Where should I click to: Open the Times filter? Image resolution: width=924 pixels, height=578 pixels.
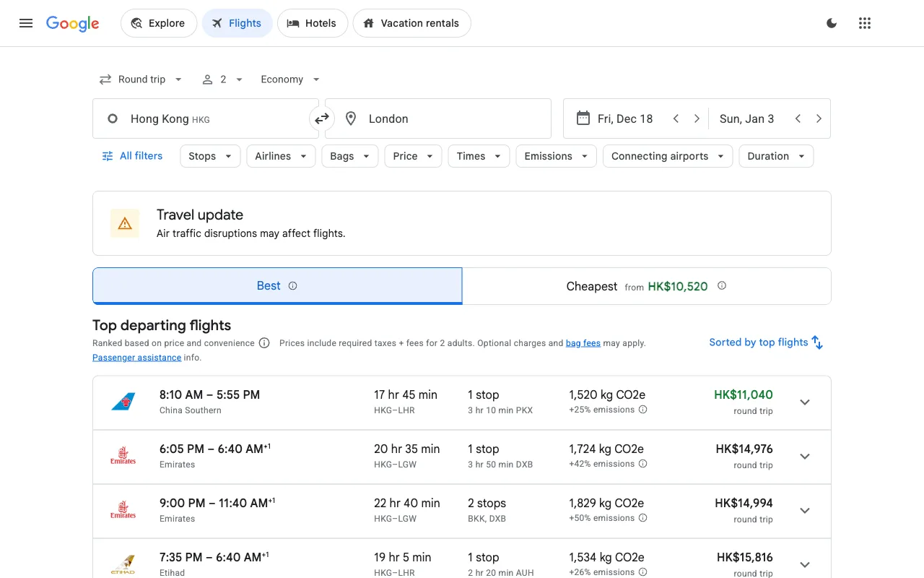(x=479, y=156)
